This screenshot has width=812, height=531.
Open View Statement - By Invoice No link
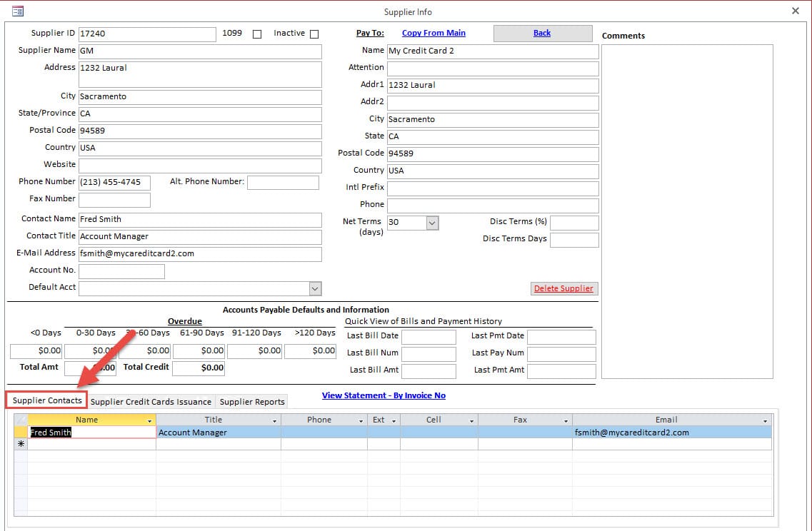click(384, 395)
